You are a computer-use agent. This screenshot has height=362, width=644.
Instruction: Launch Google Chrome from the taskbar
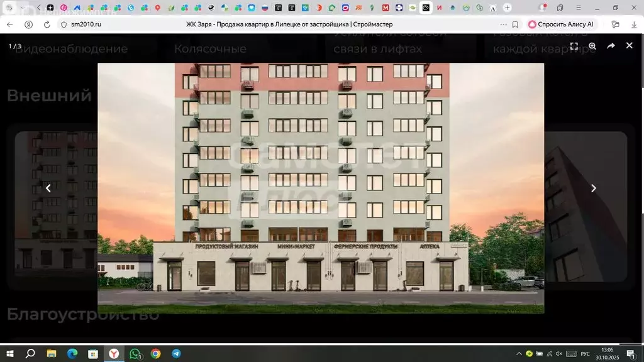coord(155,354)
